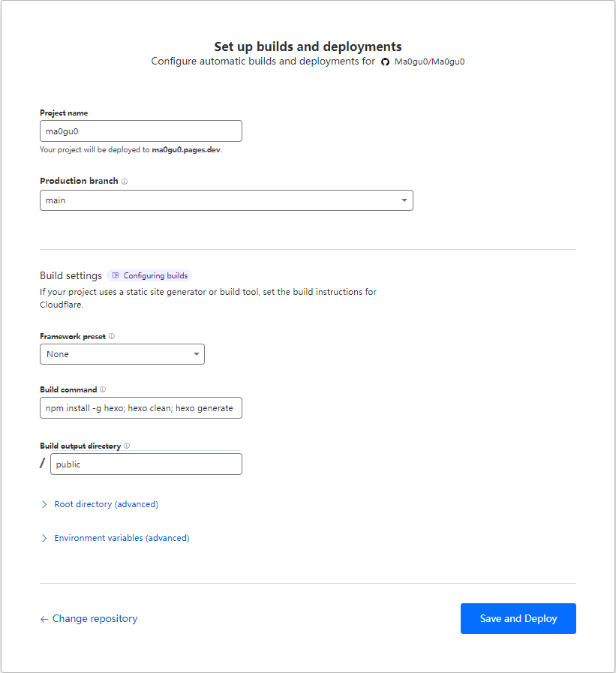Click the Environment variables (advanced) label
Viewport: 616px width, 673px height.
122,538
